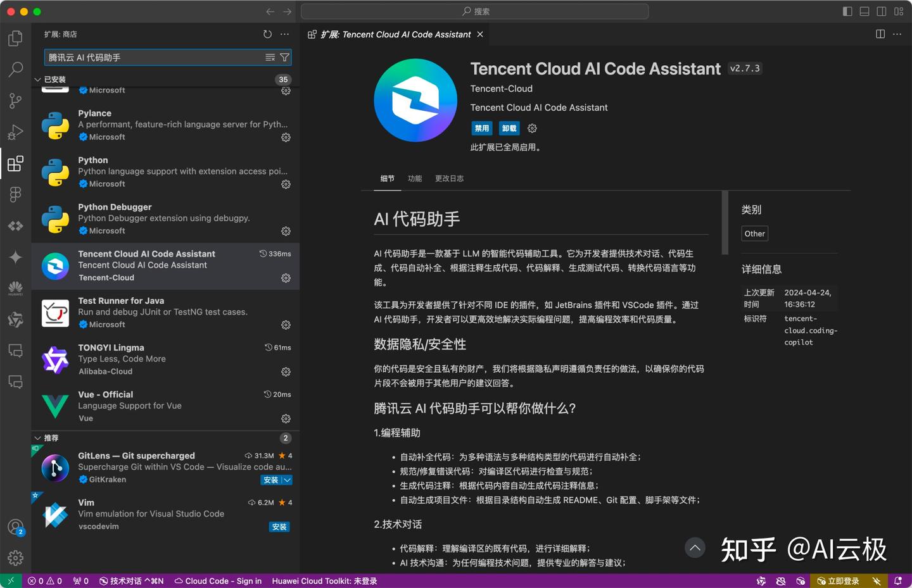Click the clear search input icon

click(x=270, y=57)
